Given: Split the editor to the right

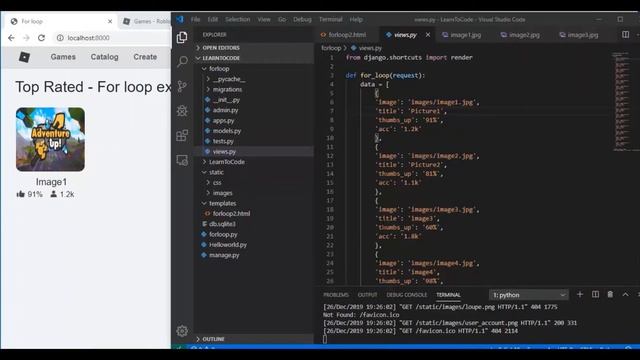Looking at the screenshot, I should (625, 35).
